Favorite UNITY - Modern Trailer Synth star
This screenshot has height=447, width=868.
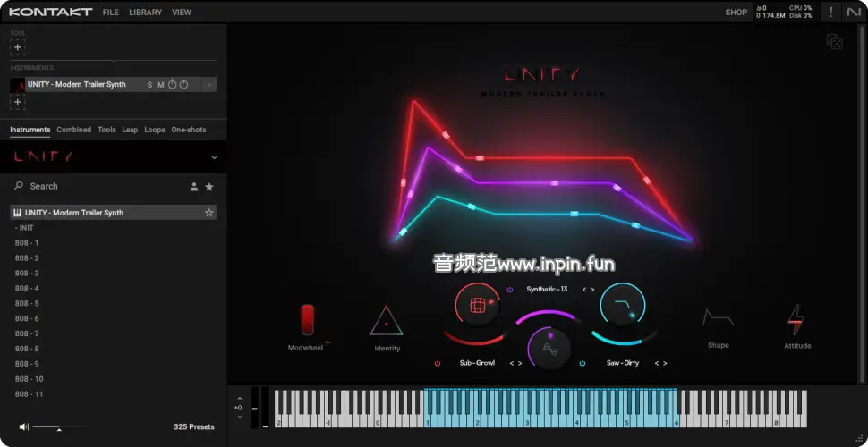209,213
